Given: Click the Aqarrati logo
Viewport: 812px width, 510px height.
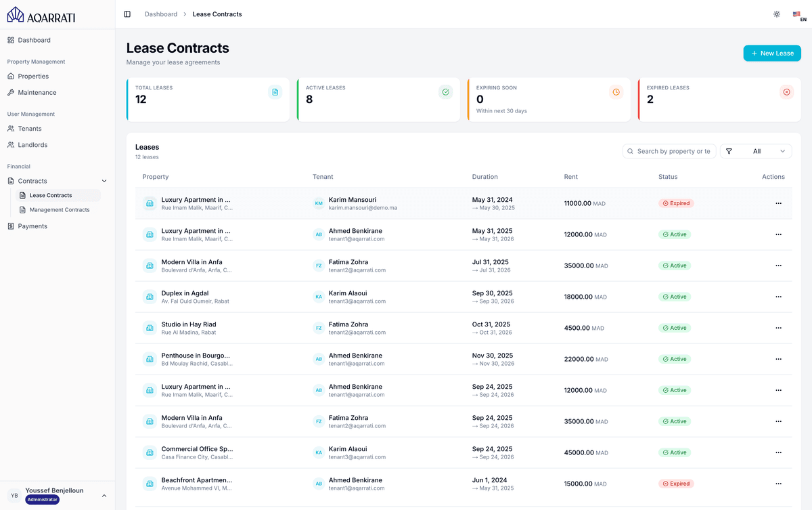Looking at the screenshot, I should (41, 15).
